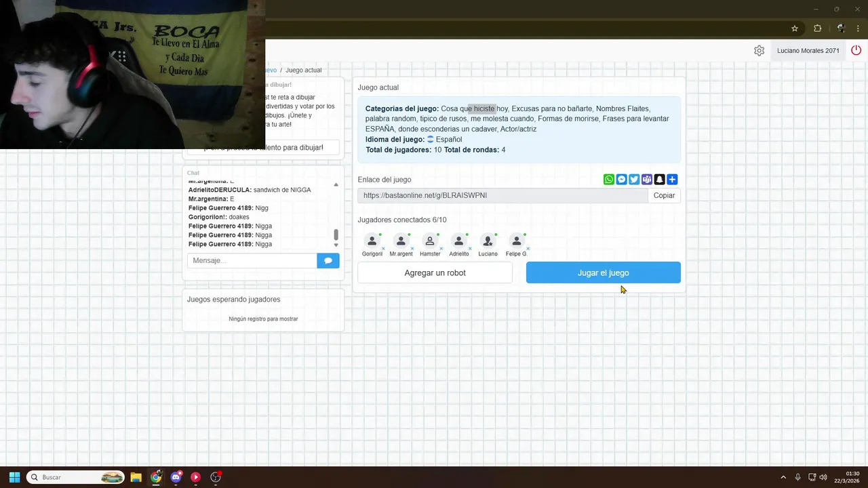Remove player Hamster with the x

[441, 249]
